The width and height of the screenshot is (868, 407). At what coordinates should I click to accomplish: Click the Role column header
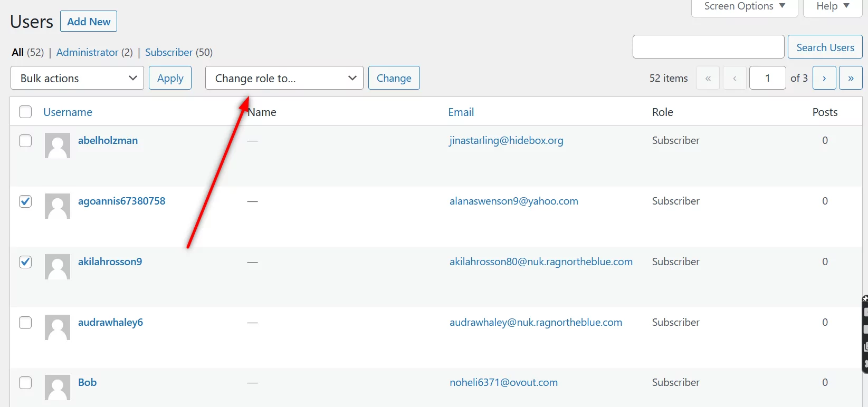tap(662, 112)
